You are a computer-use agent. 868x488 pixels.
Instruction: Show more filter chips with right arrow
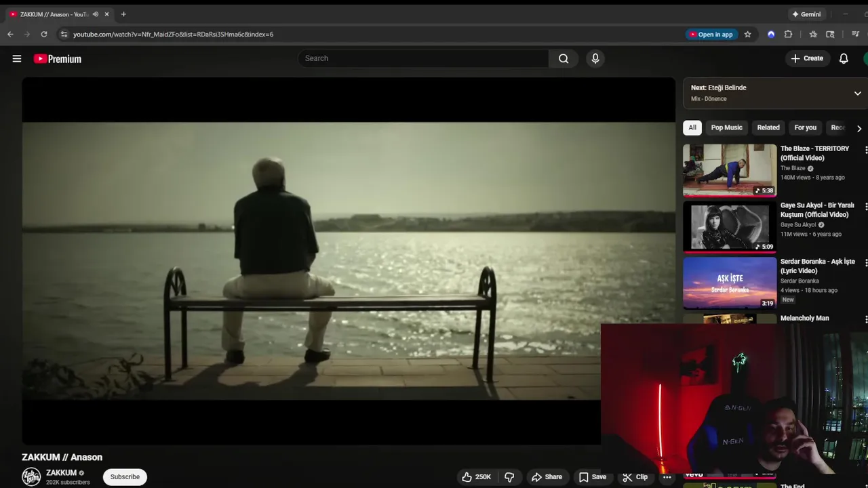click(859, 128)
